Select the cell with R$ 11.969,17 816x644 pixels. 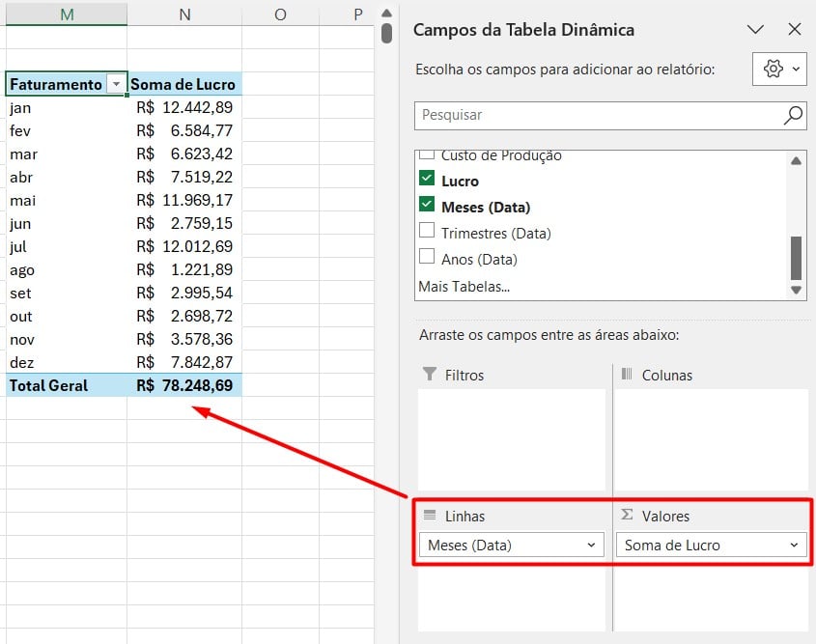pyautogui.click(x=184, y=200)
